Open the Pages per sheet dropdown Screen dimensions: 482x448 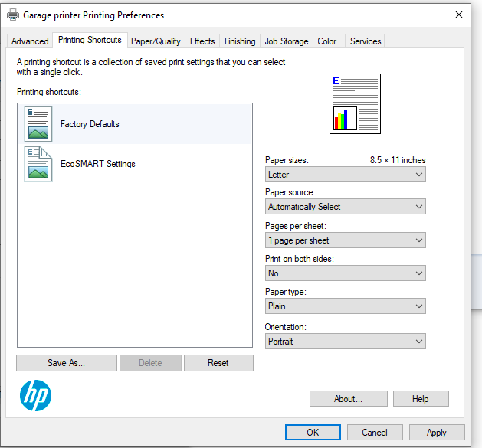pos(345,240)
